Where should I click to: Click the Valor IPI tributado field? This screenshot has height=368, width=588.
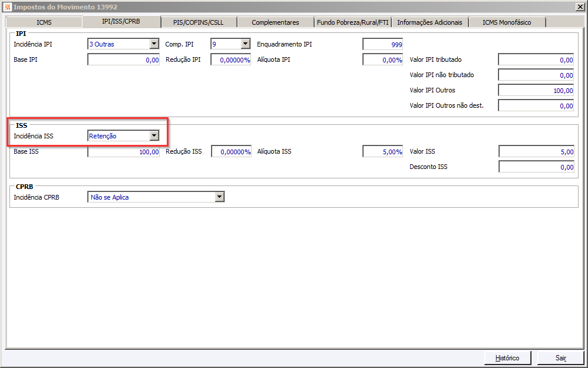[x=536, y=59]
